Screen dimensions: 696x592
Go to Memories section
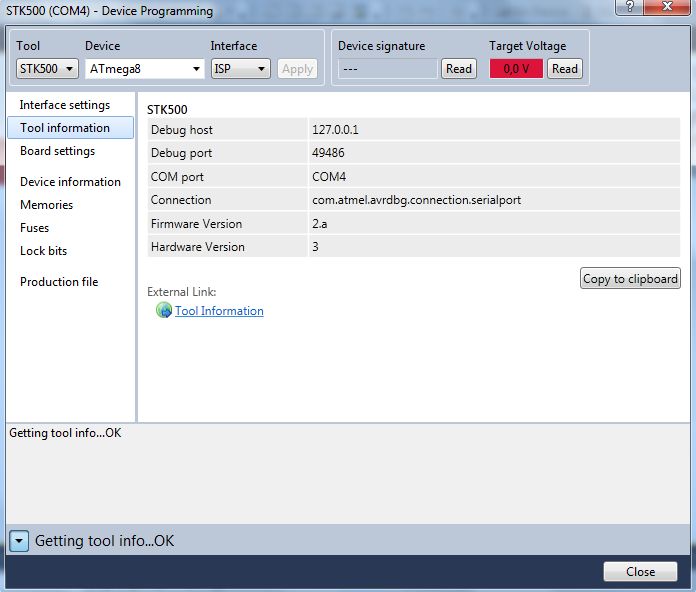point(47,205)
